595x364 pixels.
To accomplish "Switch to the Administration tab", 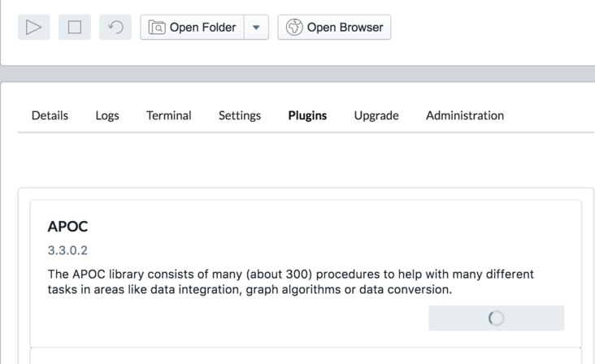I will [465, 115].
